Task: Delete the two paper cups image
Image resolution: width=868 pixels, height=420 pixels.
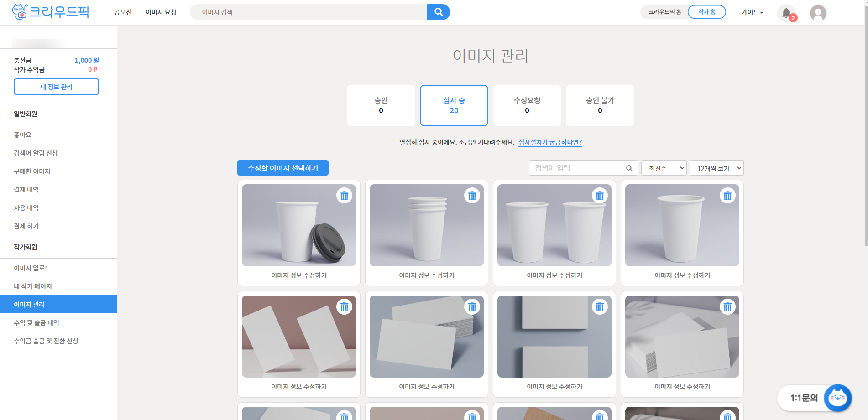Action: coord(600,196)
